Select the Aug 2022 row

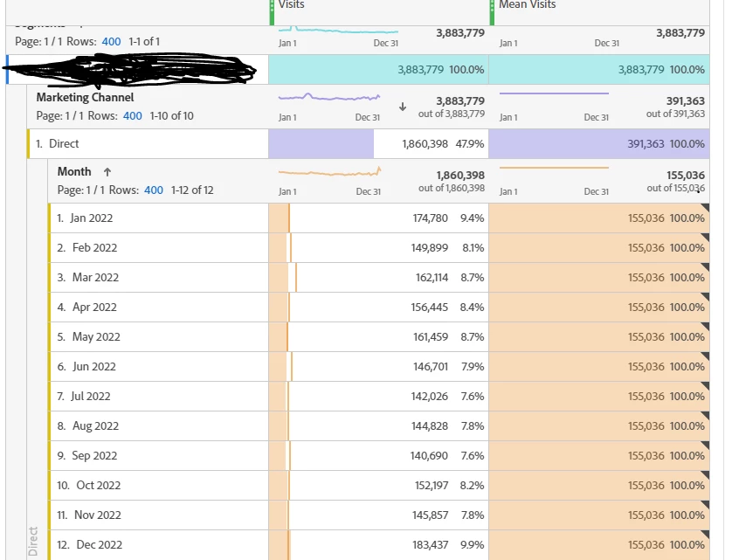(159, 426)
